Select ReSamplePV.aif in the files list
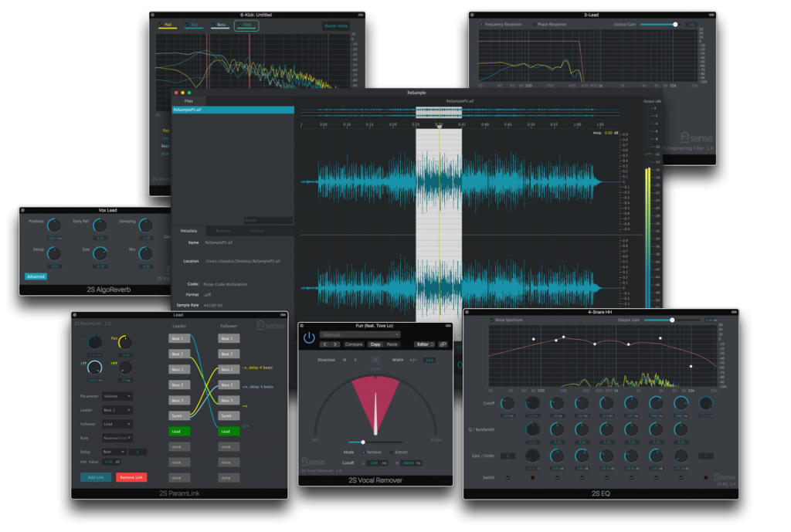The width and height of the screenshot is (791, 532). [x=233, y=110]
